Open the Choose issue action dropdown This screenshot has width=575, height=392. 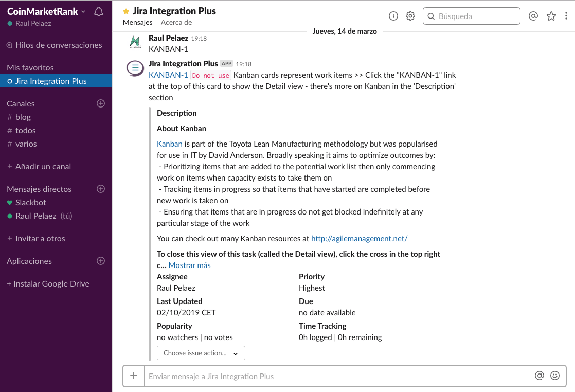201,353
